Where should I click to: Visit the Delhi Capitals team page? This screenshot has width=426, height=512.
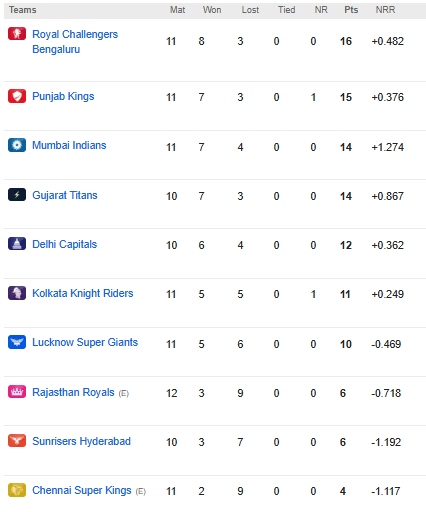coord(64,244)
